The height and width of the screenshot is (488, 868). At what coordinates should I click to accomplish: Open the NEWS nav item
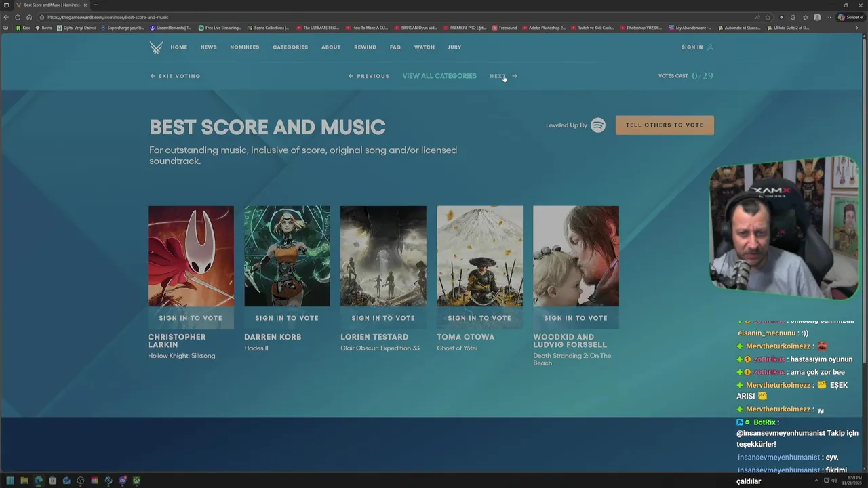click(x=209, y=47)
